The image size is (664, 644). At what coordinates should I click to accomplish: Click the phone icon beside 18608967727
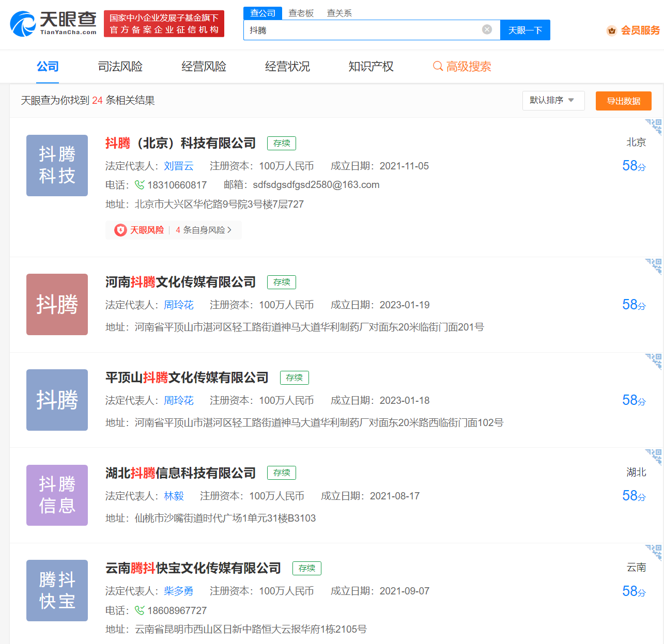(139, 610)
